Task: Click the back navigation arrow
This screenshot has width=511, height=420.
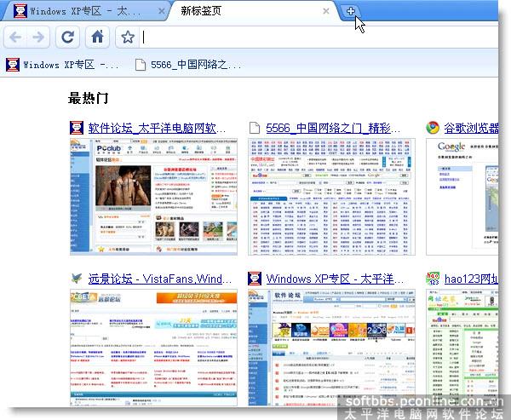Action: [15, 37]
